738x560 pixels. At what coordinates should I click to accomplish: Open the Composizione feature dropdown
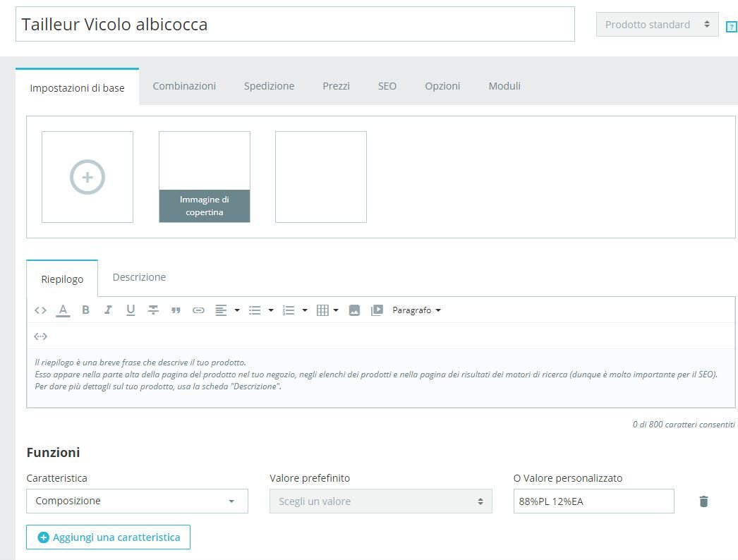coord(137,501)
